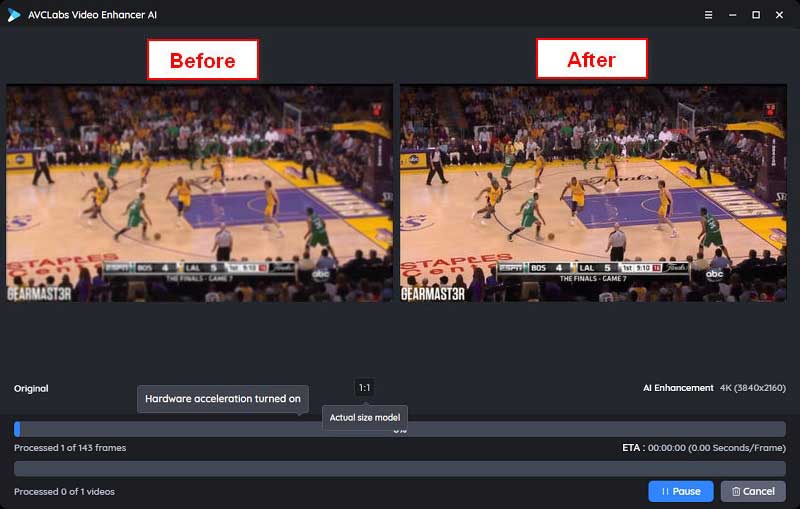This screenshot has width=800, height=509.
Task: Maximize the AVCLabs window
Action: click(756, 15)
